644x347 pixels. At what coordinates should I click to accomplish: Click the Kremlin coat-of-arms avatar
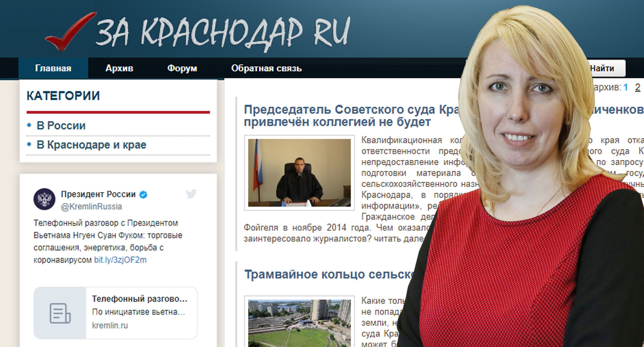click(x=44, y=199)
